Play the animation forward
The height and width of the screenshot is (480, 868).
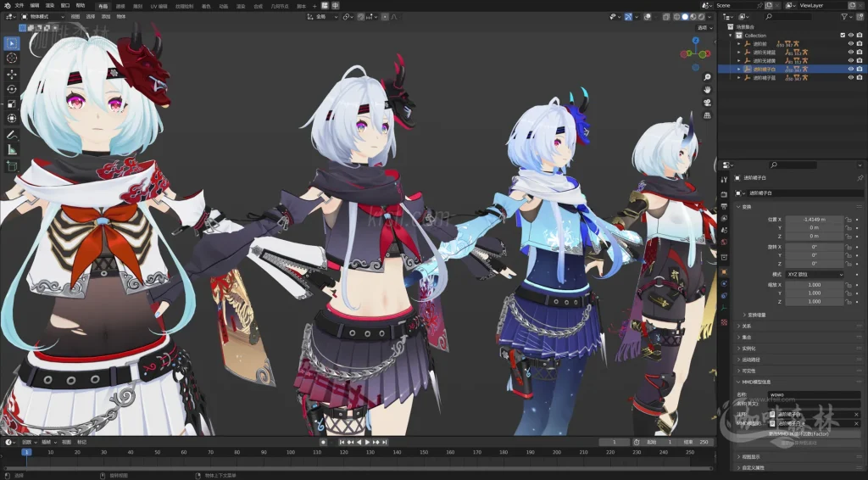tap(367, 443)
